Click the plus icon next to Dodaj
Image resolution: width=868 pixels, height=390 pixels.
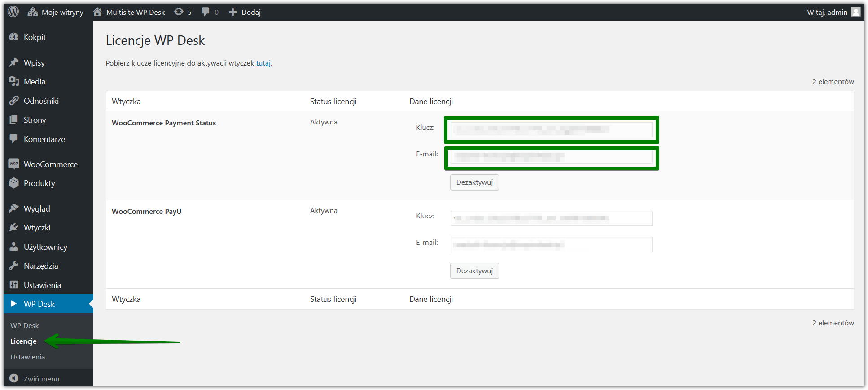(233, 12)
